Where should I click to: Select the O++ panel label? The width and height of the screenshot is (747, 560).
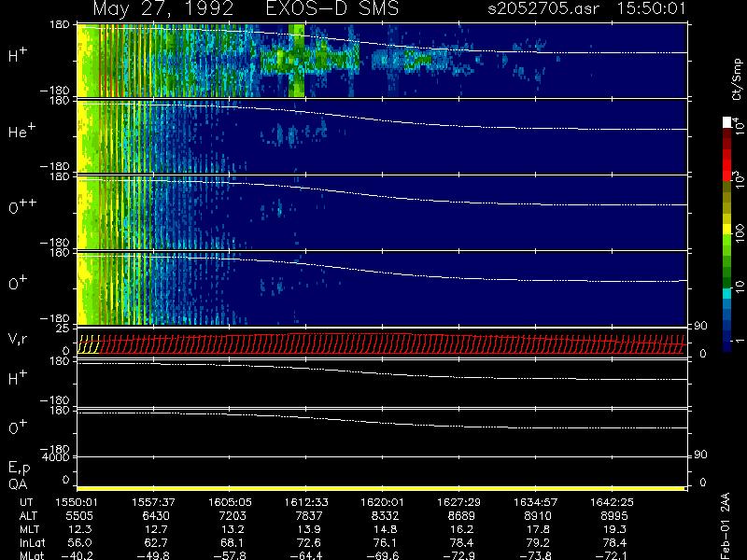21,206
